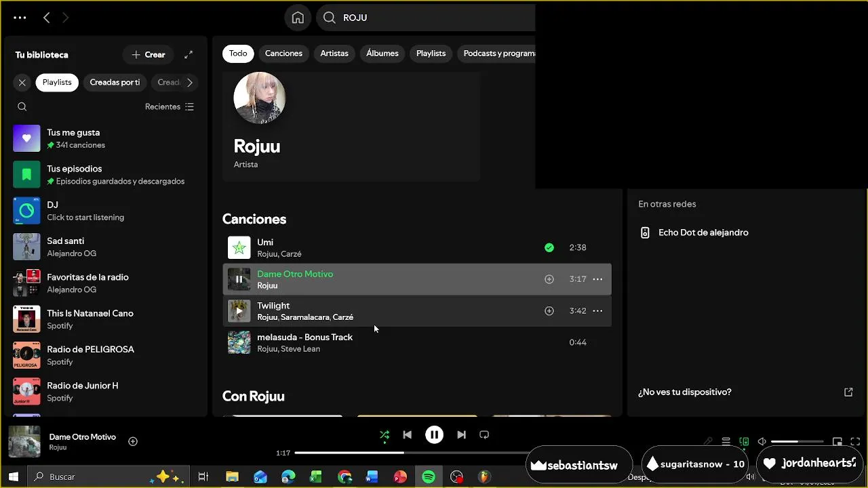This screenshot has width=868, height=488.
Task: Switch to Podcasts y programas filter
Action: pos(496,54)
